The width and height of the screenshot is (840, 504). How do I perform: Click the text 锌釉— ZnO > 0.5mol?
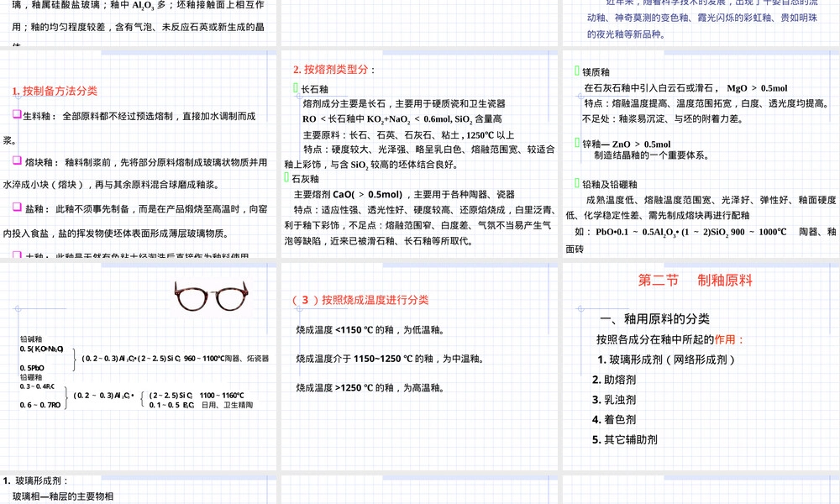point(627,144)
